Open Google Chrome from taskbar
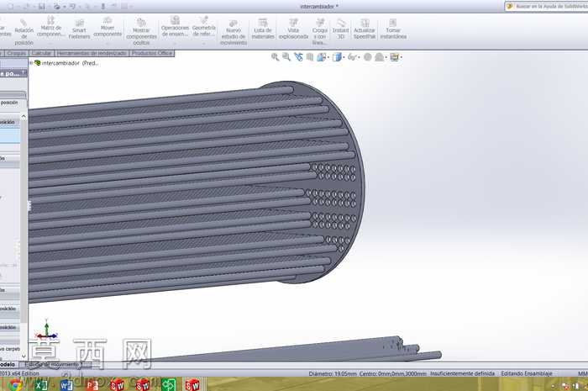Image resolution: width=588 pixels, height=391 pixels. pos(15,384)
